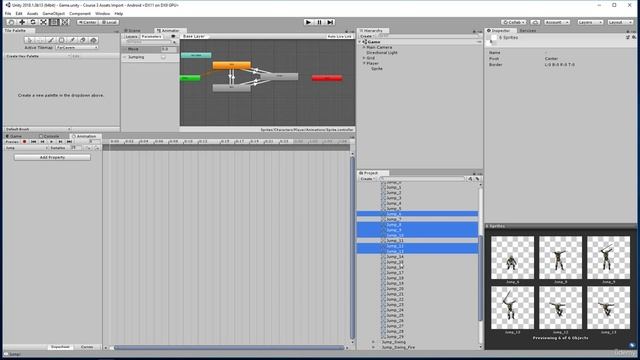Screen dimensions: 640x360
Task: Switch to Curves view
Action: tap(87, 347)
